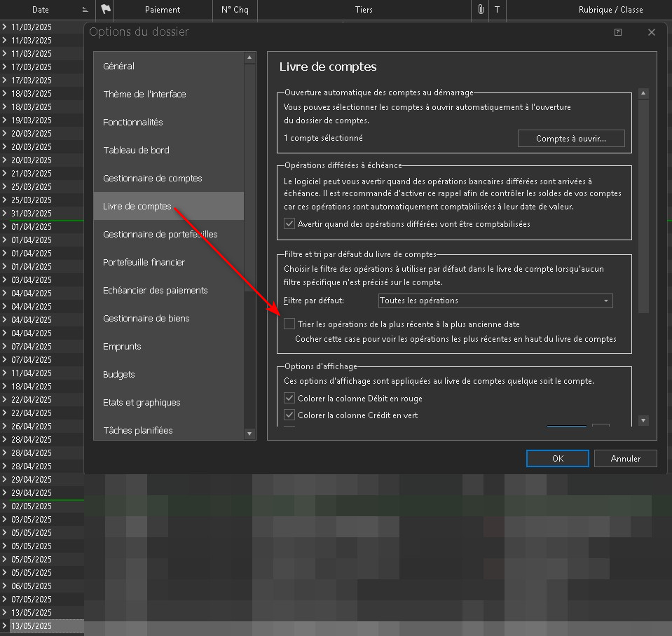Expand the 19/03/2025 operation row

pos(4,120)
